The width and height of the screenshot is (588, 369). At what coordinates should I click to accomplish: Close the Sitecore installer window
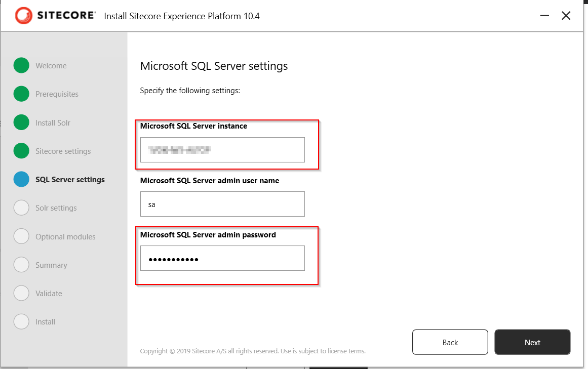[566, 16]
